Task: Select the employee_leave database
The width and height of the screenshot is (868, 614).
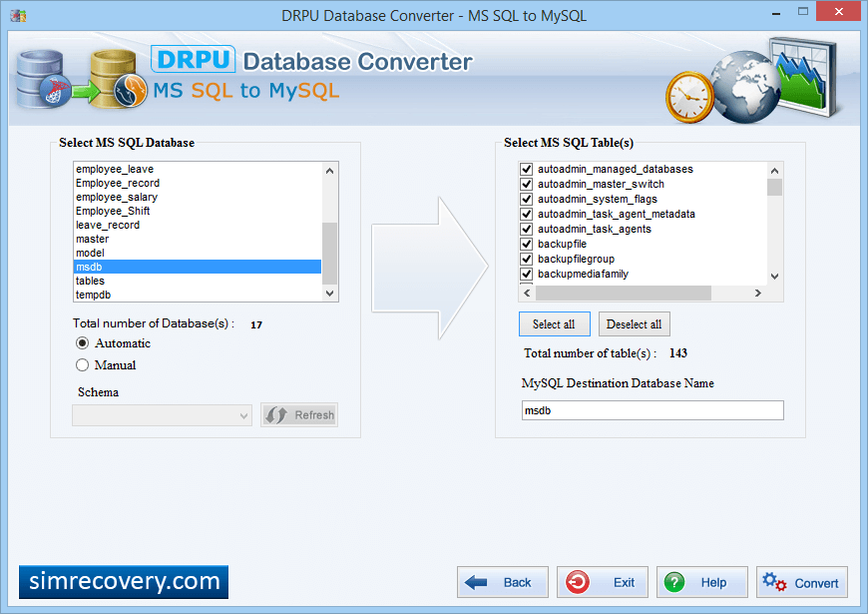Action: 198,169
